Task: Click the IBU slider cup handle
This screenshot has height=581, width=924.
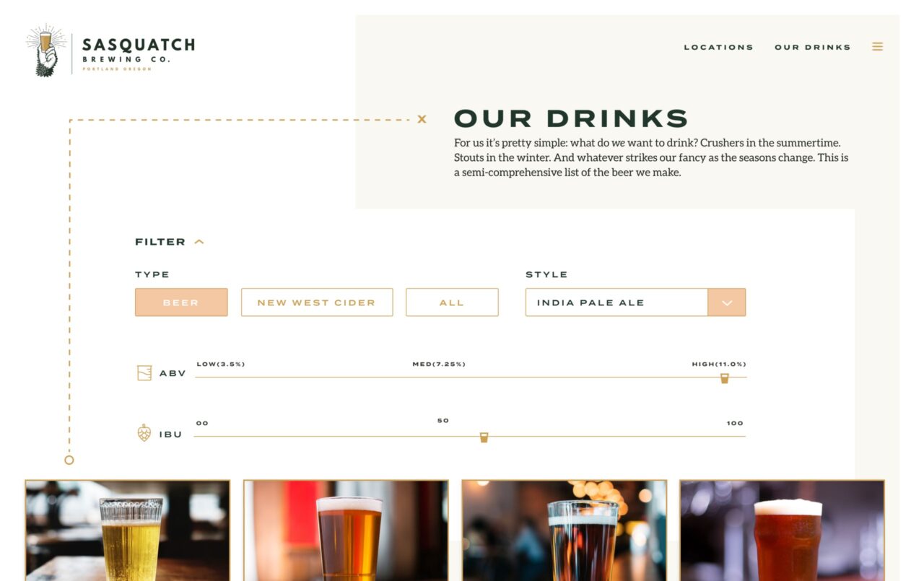Action: pos(484,437)
